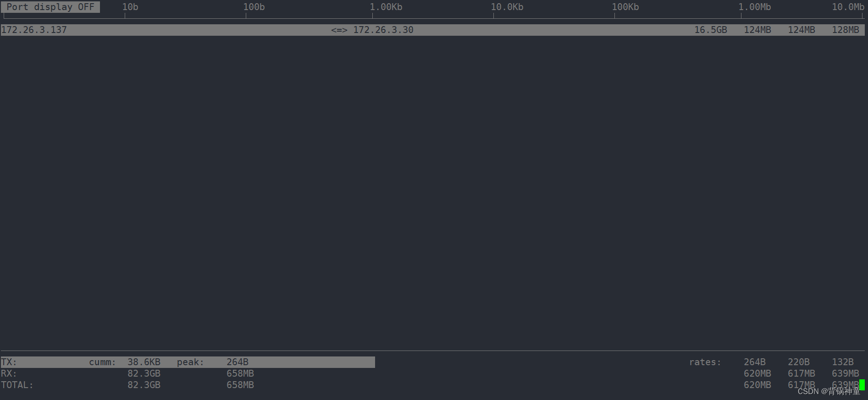Click the 16.5GB cumulative value
The width and height of the screenshot is (868, 400).
tap(711, 30)
